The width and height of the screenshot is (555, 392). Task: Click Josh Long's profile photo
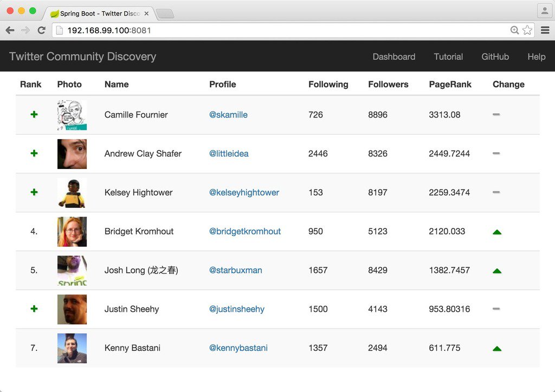72,270
